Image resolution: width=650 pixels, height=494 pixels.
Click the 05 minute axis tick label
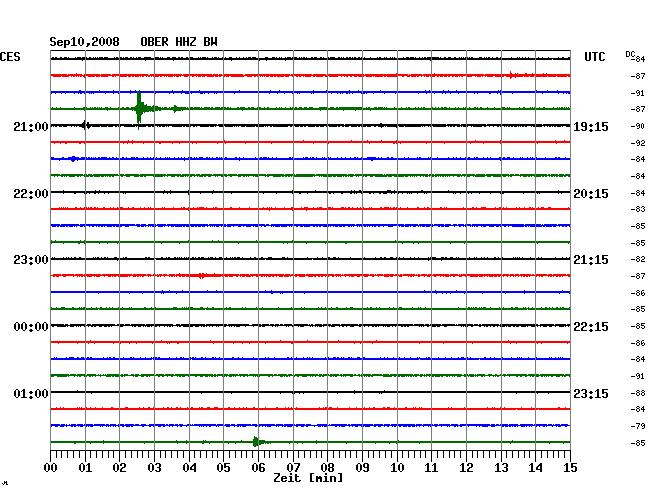[223, 467]
